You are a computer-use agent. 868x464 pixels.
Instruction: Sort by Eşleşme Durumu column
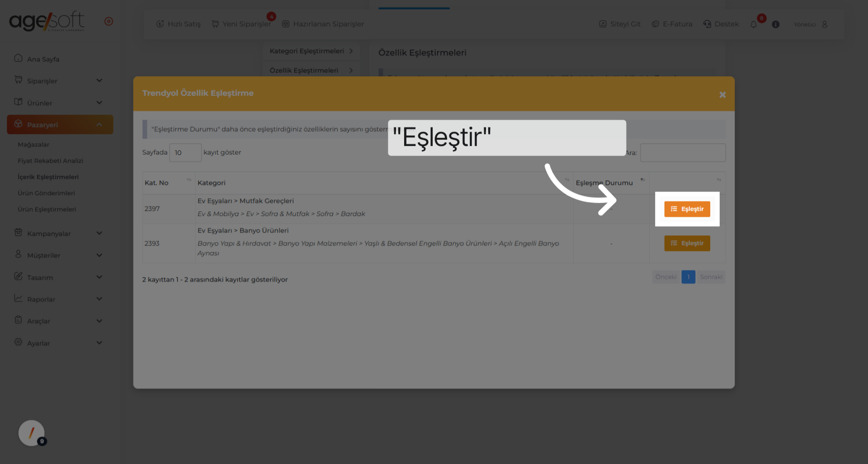tap(611, 183)
